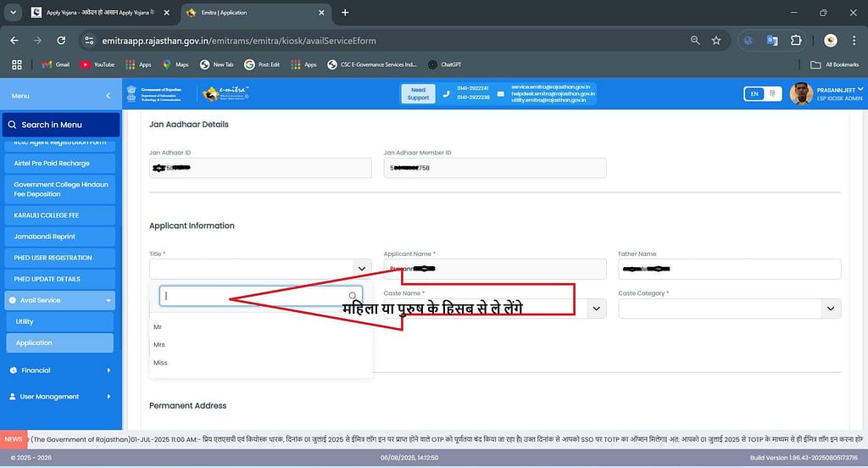Open the Post: Edit bookmark
This screenshot has width=868, height=468.
[x=262, y=64]
